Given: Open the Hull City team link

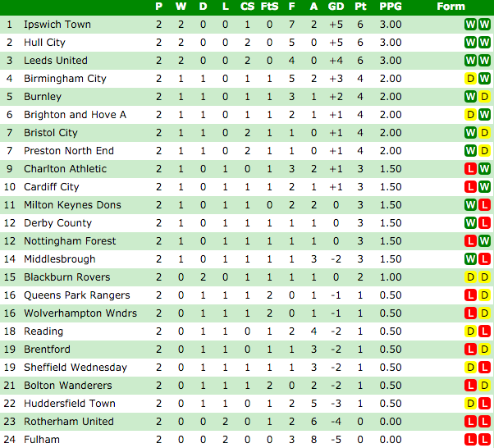Looking at the screenshot, I should tap(44, 43).
